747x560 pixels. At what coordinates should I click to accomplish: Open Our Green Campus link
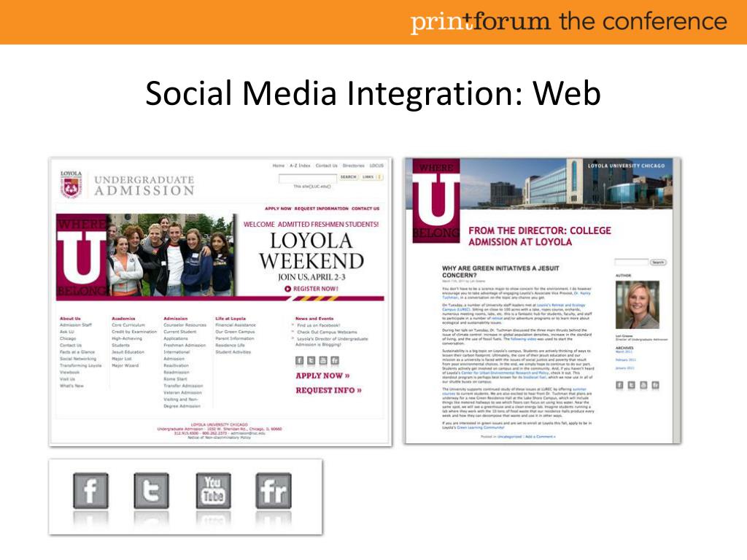[x=235, y=332]
